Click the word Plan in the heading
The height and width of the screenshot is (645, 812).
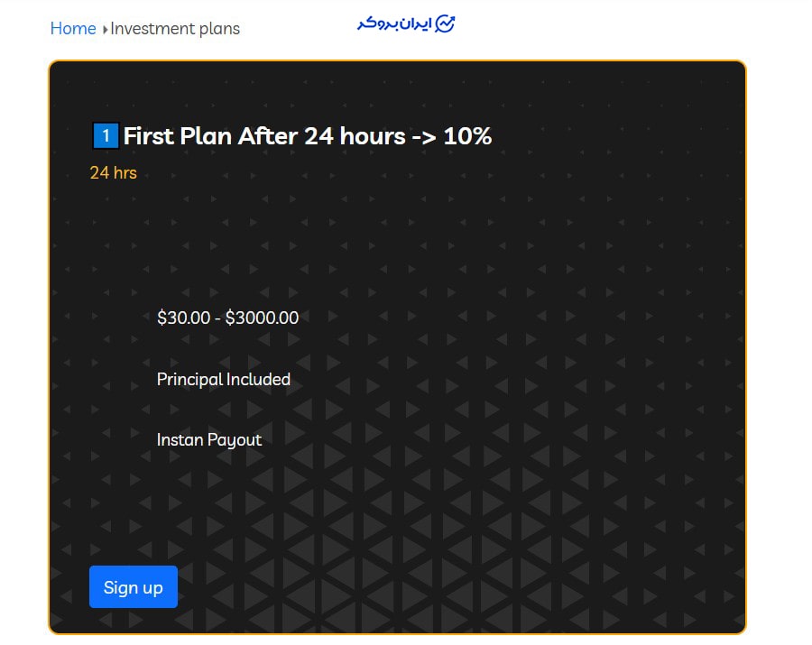tap(206, 136)
